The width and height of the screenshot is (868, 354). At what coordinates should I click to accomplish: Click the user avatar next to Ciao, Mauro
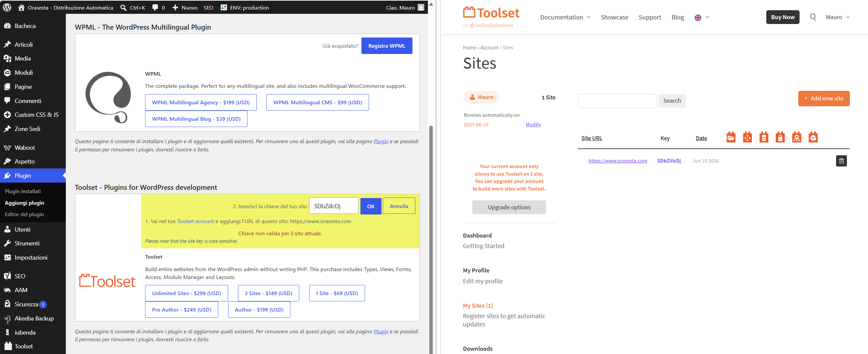421,8
